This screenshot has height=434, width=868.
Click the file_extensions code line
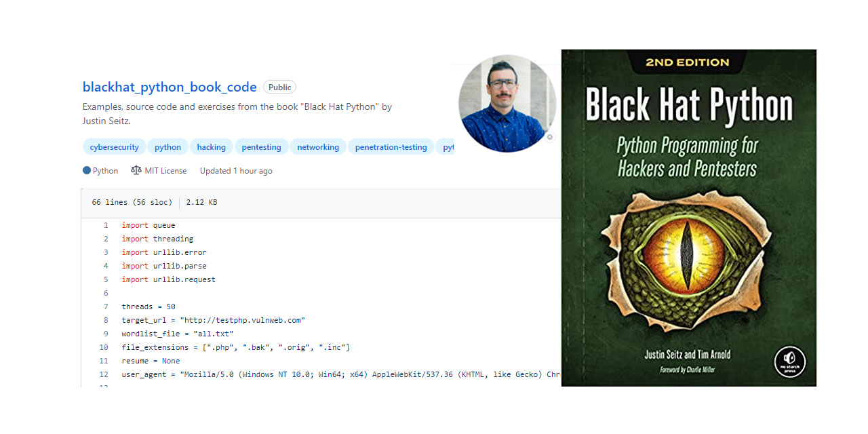point(236,347)
